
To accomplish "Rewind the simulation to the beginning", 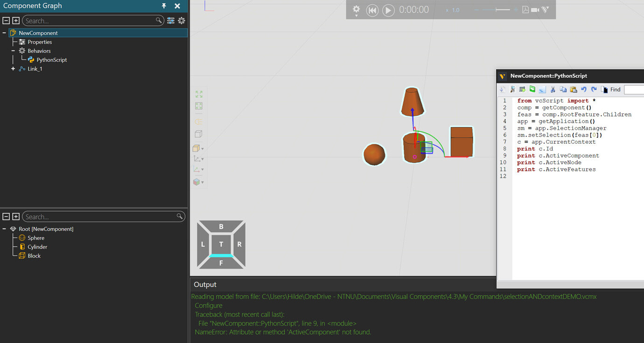I will [372, 10].
